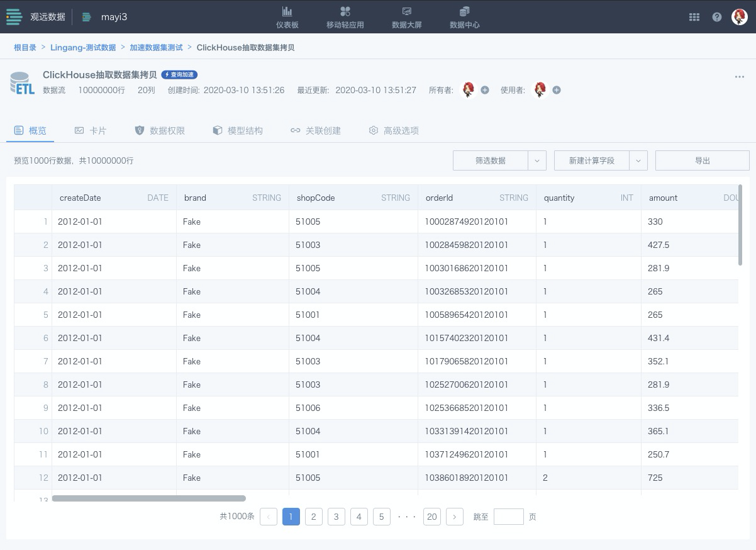Go to 数据大屏 in the top navigation
Screen dimensions: 756x550
(406, 17)
